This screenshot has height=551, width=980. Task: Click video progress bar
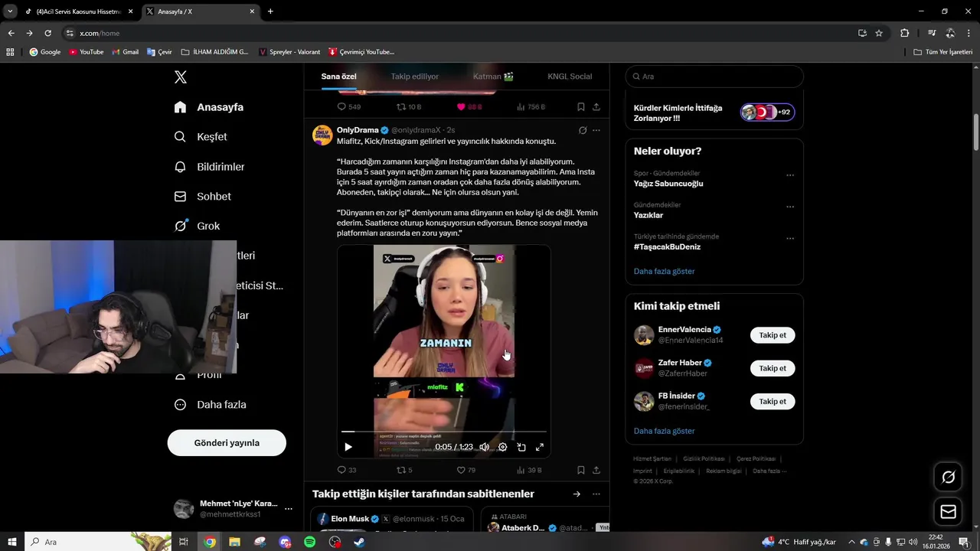click(x=444, y=432)
